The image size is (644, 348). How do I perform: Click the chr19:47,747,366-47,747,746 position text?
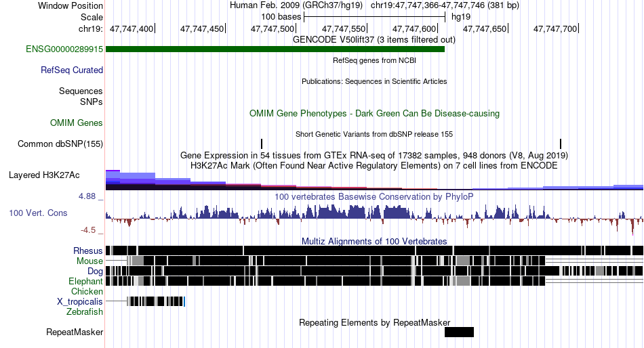coord(445,5)
